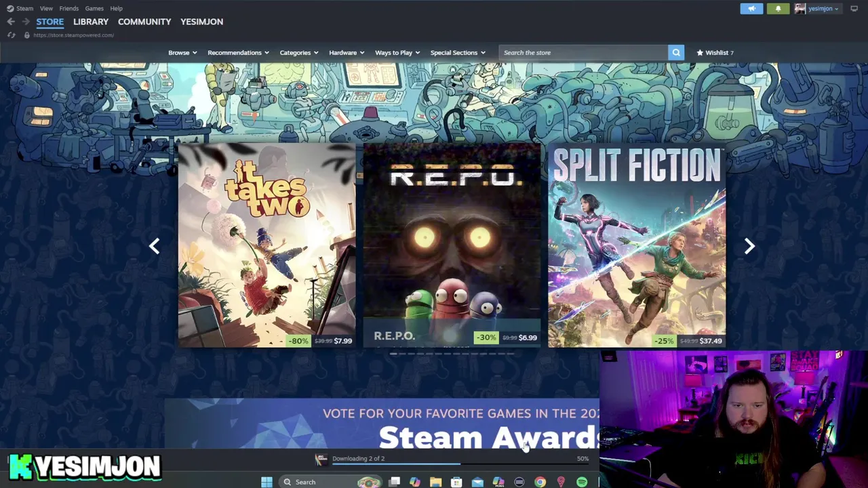
Task: Open the round dark taskbar app icon
Action: pos(519,482)
